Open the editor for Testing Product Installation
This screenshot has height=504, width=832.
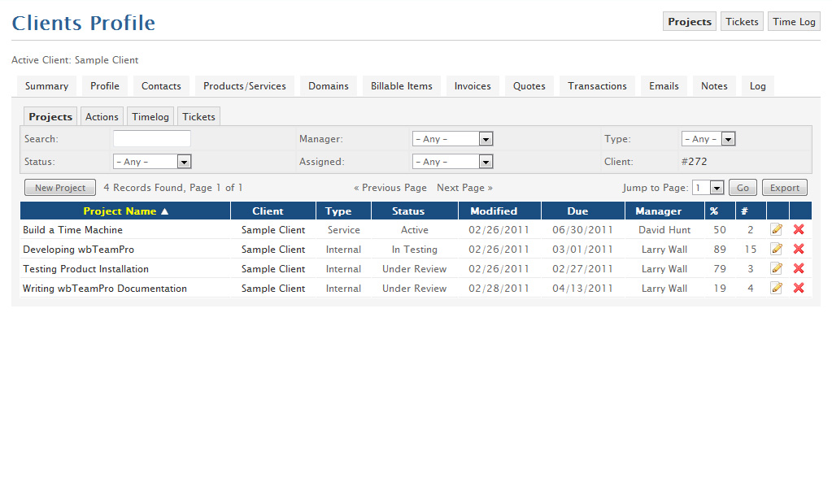[776, 269]
